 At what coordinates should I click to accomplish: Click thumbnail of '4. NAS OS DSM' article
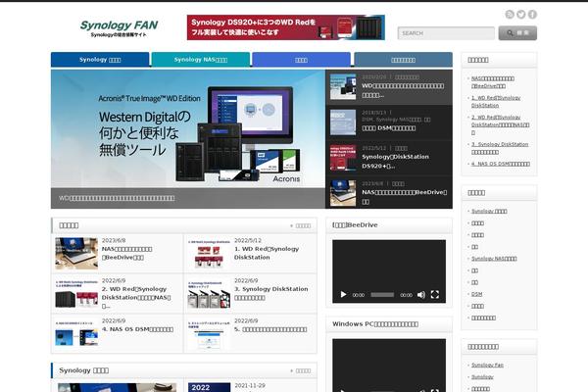[x=76, y=334]
